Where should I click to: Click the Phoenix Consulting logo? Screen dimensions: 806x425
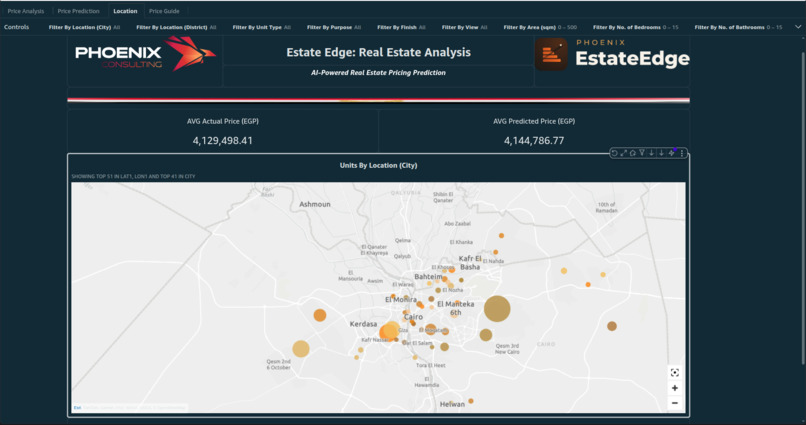tap(145, 53)
